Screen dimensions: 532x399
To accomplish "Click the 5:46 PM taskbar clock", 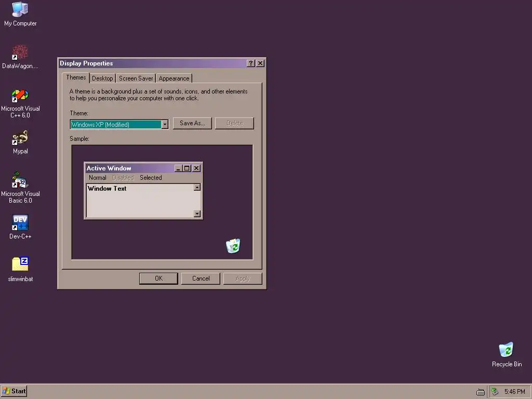I will pos(514,392).
